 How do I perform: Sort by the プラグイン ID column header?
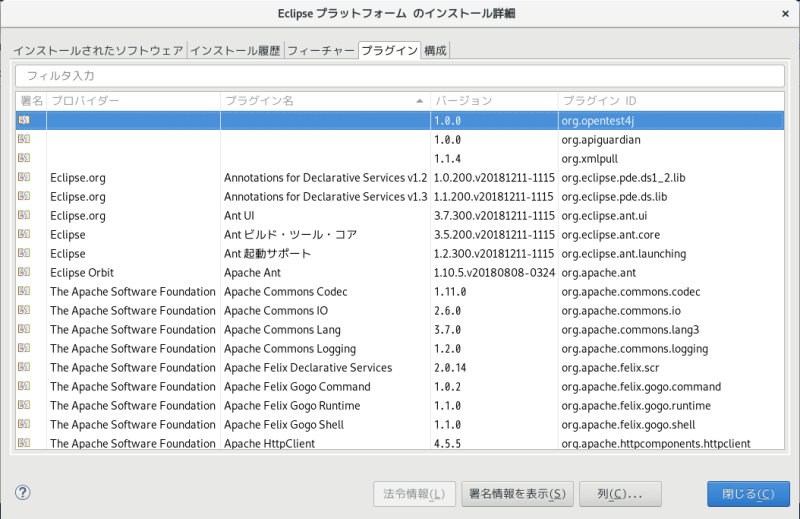pos(670,101)
